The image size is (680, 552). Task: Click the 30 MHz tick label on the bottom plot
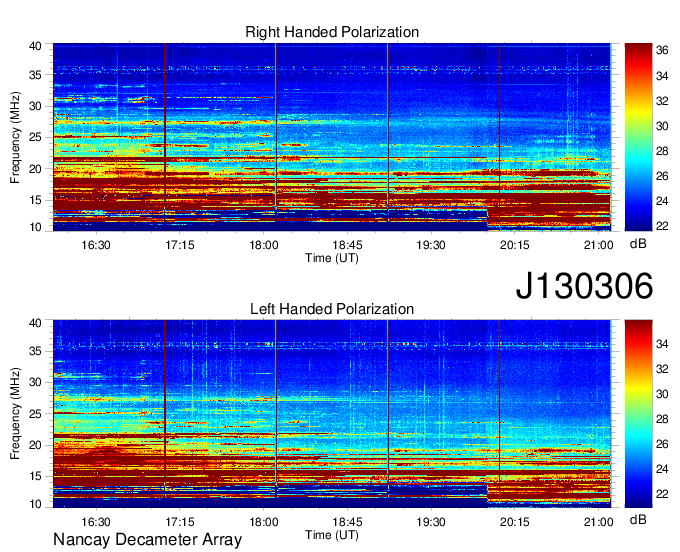tap(36, 382)
